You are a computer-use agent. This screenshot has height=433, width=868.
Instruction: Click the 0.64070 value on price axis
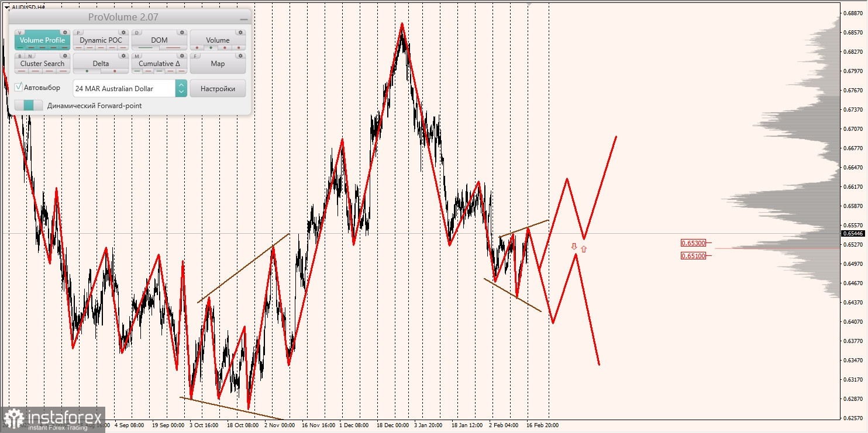[x=853, y=321]
